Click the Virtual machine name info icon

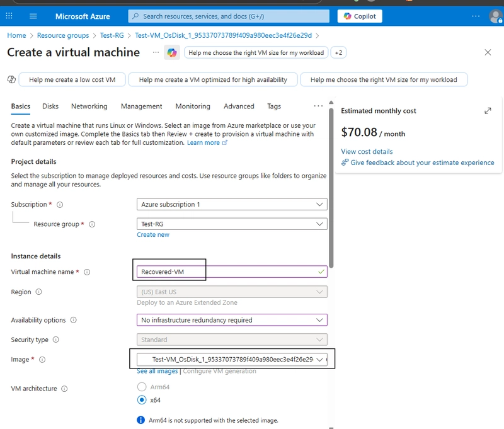tap(87, 272)
